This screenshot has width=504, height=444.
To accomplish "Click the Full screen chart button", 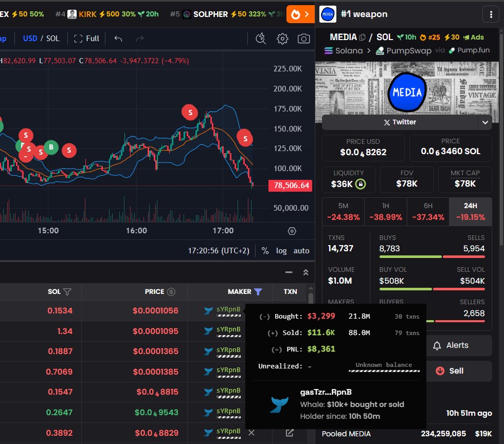I will tap(86, 39).
